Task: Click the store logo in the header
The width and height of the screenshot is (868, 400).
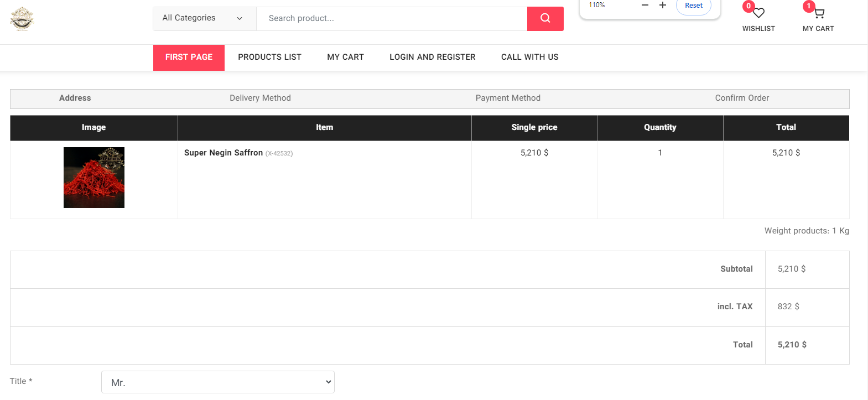Action: tap(22, 19)
